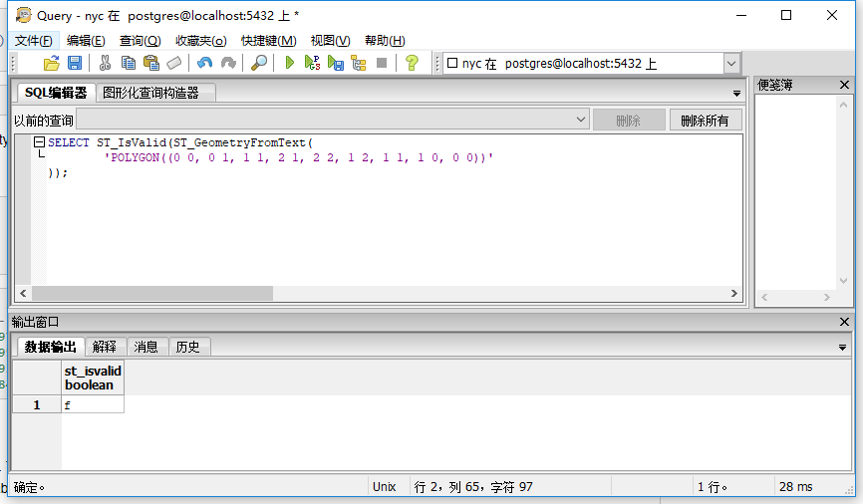Select result cell with value f
Viewport: 863px width, 504px height.
tap(93, 405)
